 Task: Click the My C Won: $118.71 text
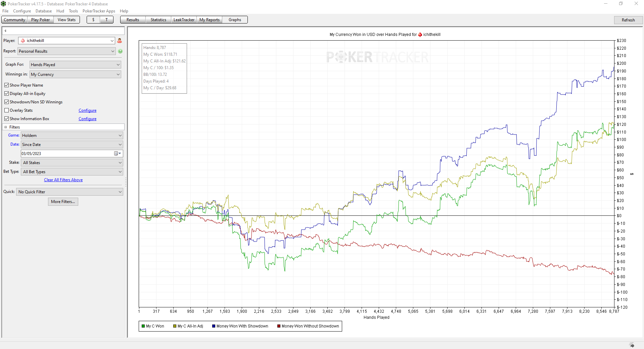160,54
